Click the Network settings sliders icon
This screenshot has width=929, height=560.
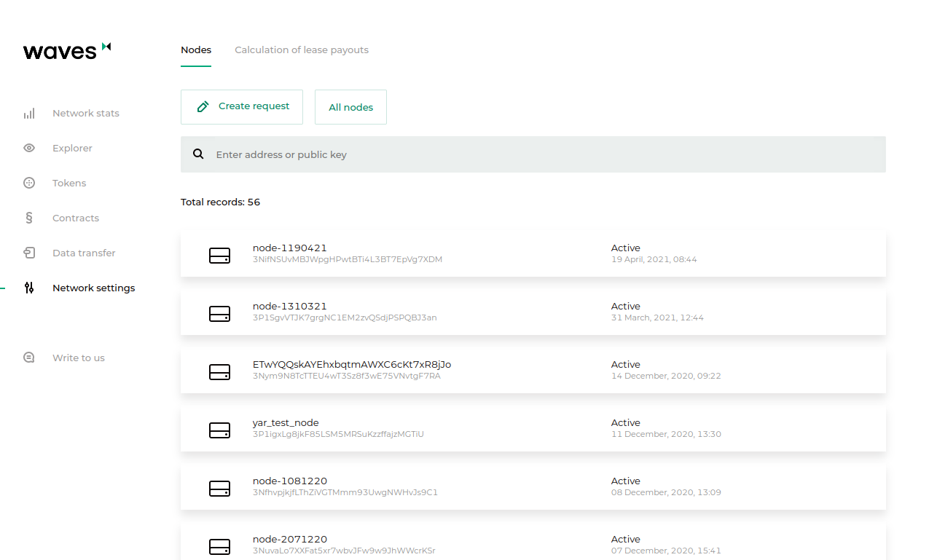(29, 288)
